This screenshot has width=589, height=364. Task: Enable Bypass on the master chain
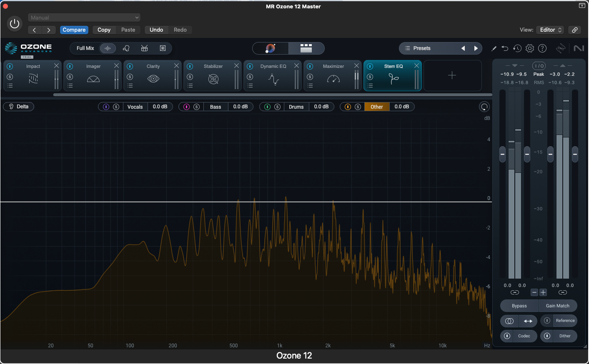pos(519,306)
